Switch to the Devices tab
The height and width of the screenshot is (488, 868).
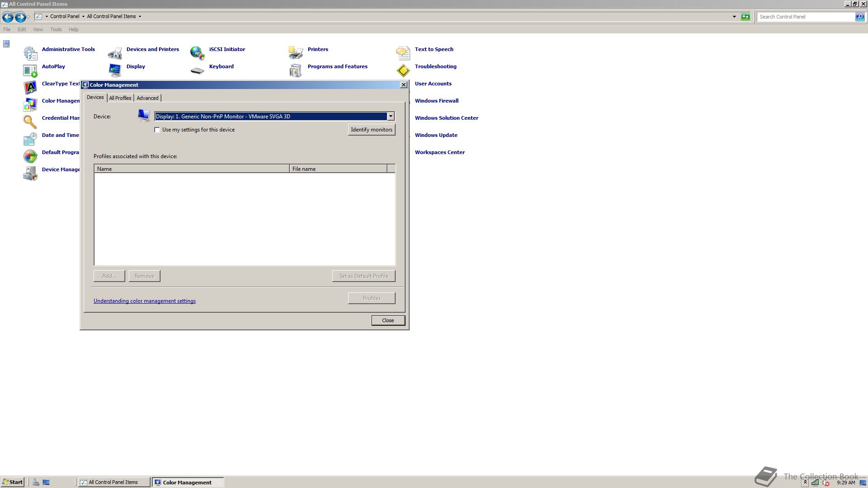pos(95,97)
